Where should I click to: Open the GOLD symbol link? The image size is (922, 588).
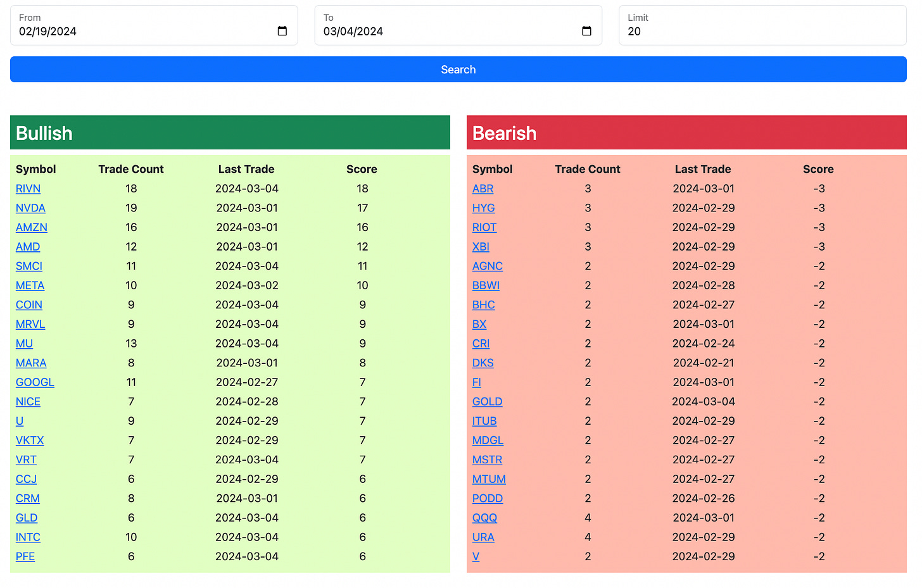click(488, 402)
